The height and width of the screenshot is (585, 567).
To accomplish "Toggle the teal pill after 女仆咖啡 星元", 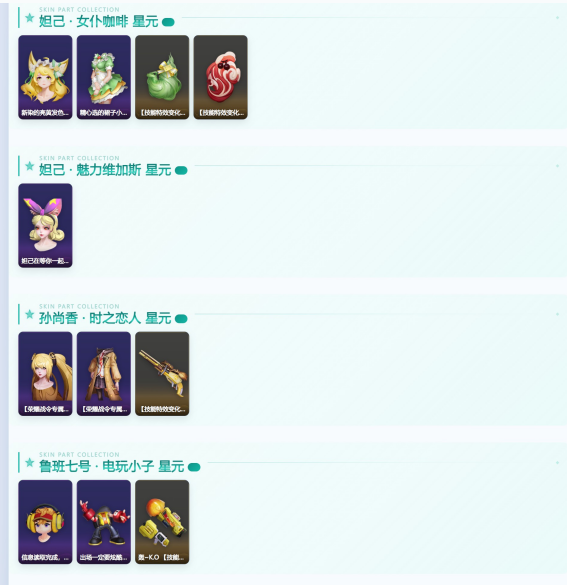I will pyautogui.click(x=168, y=22).
